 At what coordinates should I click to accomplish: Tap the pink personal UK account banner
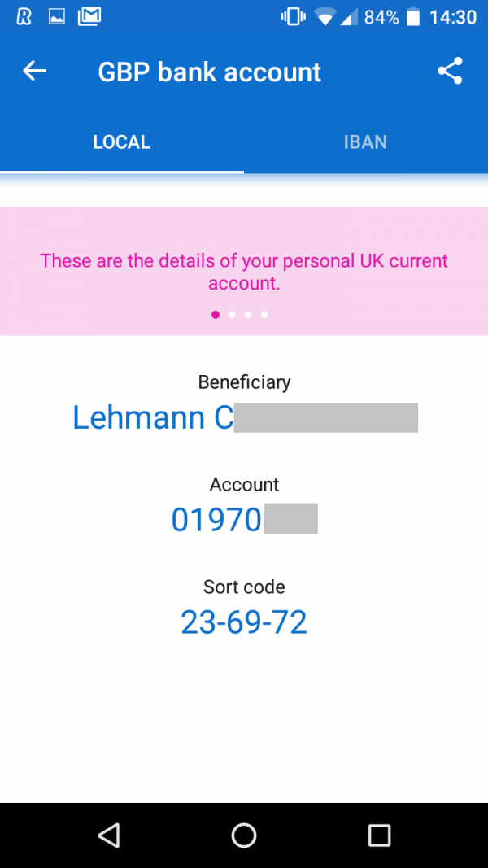(244, 271)
